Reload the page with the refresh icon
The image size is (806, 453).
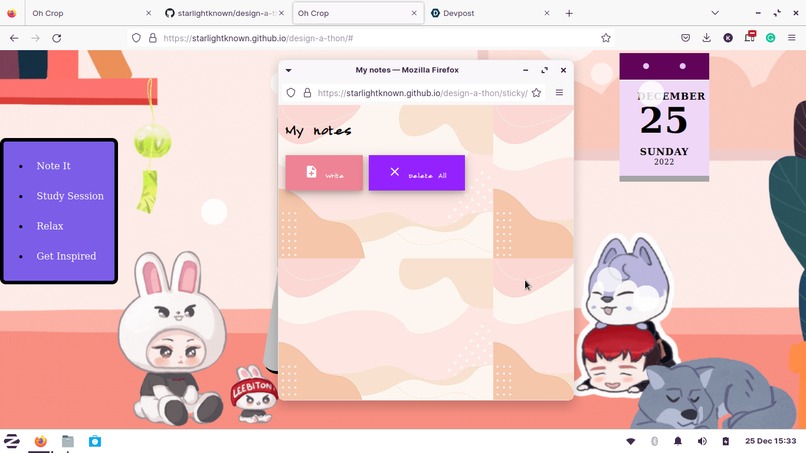(57, 38)
